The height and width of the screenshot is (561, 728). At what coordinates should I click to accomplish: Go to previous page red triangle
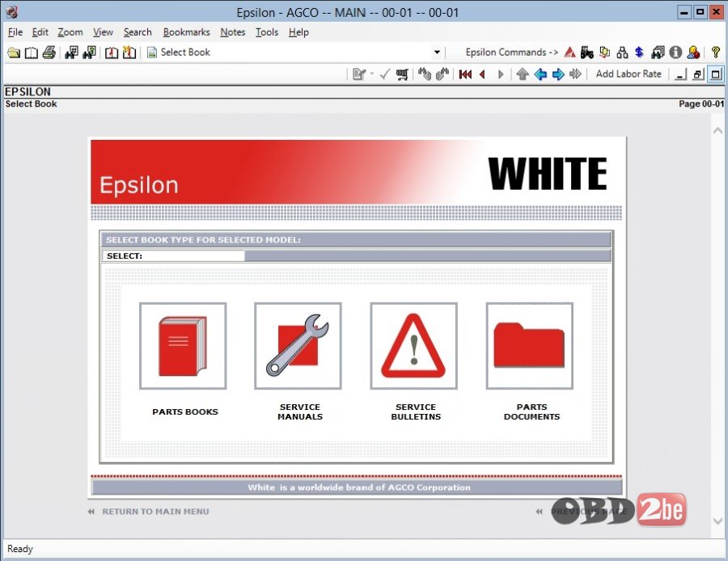pos(482,74)
